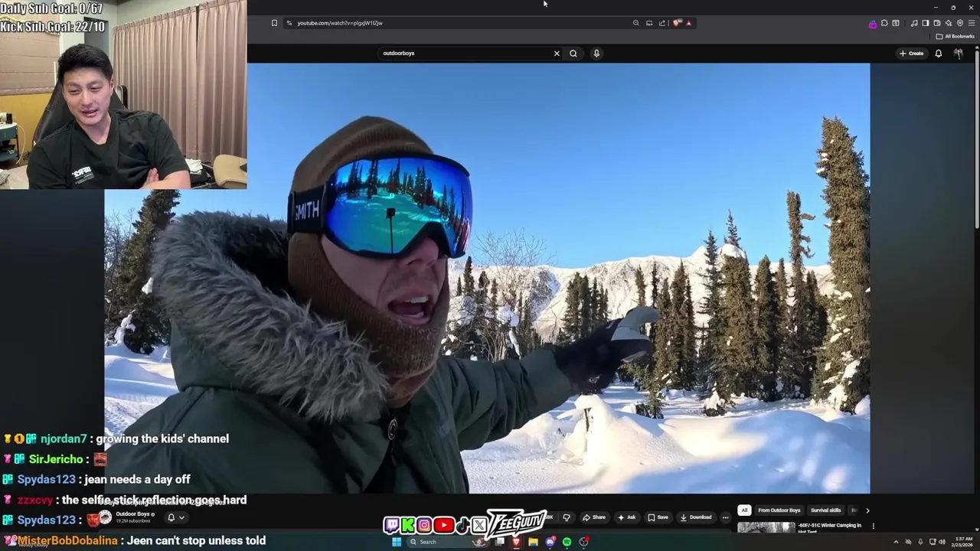Click the Windows taskbar Search box
The height and width of the screenshot is (551, 980).
448,542
